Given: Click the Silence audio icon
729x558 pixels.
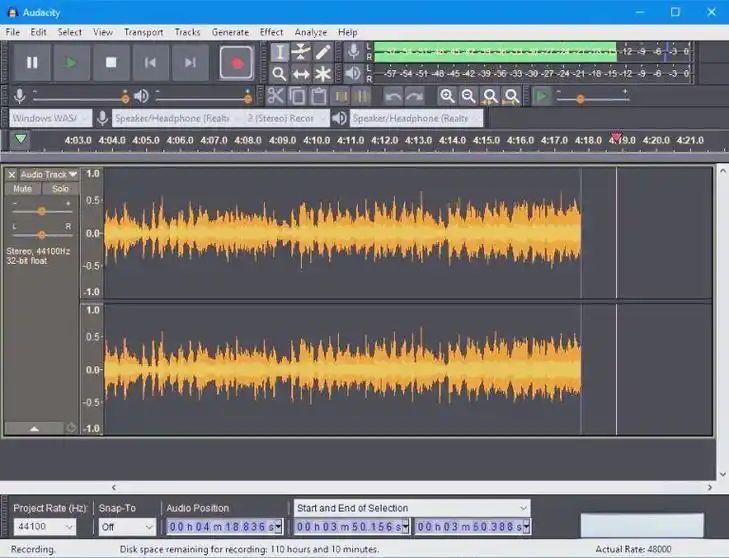Looking at the screenshot, I should 361,96.
